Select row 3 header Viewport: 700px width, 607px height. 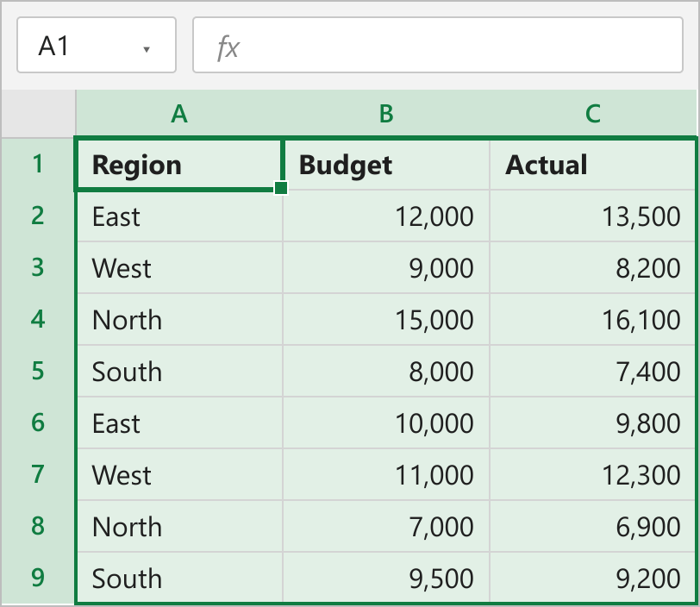tap(39, 267)
